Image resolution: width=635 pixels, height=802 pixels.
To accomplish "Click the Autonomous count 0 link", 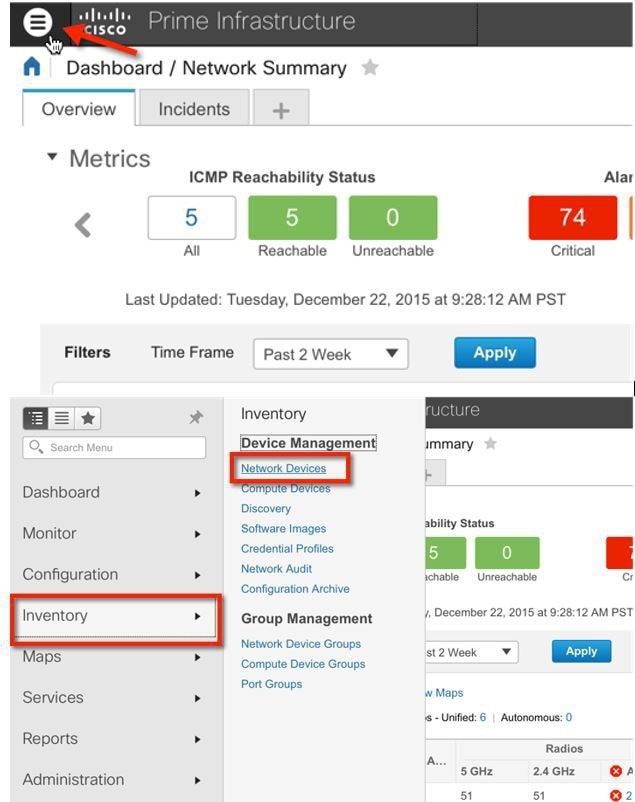I will 568,717.
